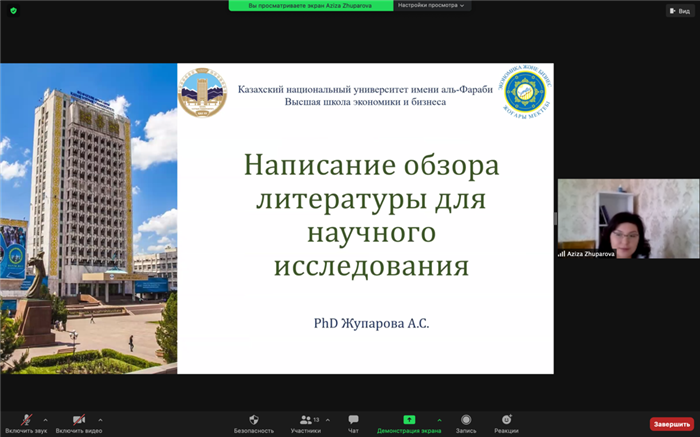This screenshot has width=700, height=437.
Task: Open the Безопасность shield icon
Action: (x=254, y=420)
